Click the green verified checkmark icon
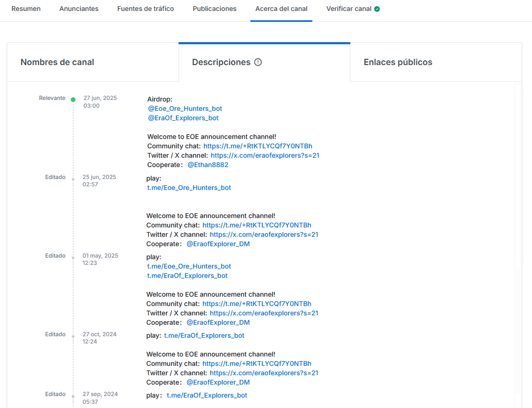Image resolution: width=532 pixels, height=408 pixels. coord(377,9)
